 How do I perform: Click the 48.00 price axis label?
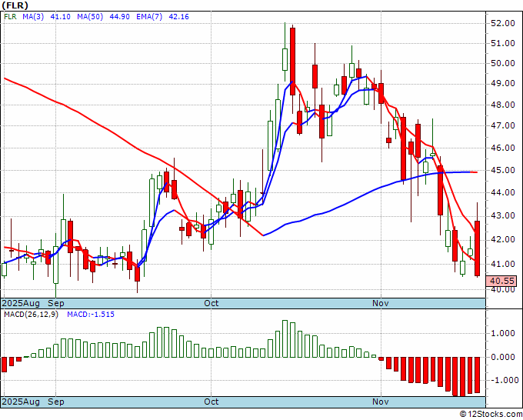(x=502, y=105)
